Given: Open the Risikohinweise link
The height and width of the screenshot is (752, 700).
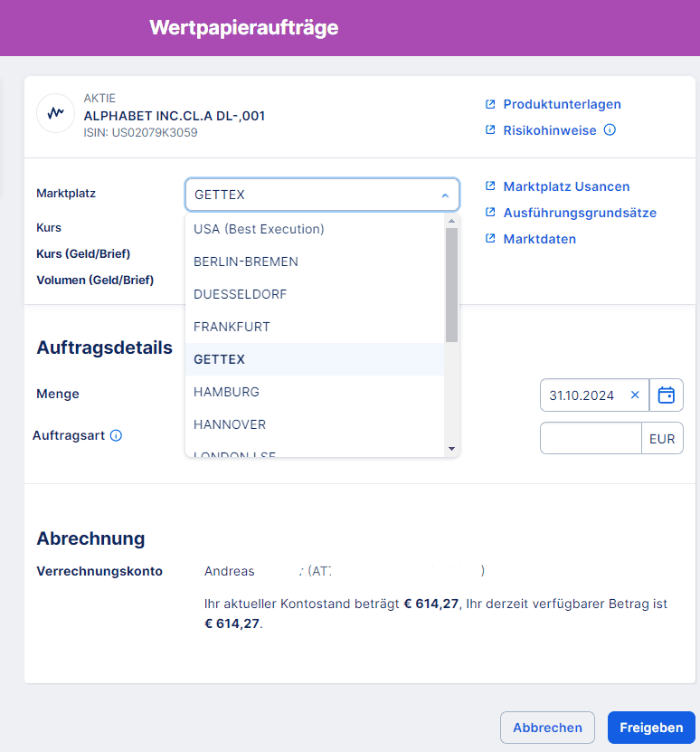Looking at the screenshot, I should coord(550,130).
